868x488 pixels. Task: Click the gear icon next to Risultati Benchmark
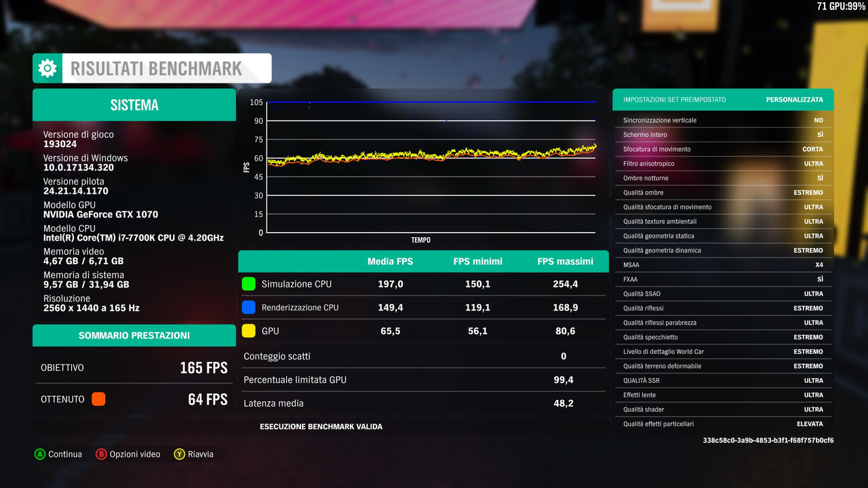[47, 68]
